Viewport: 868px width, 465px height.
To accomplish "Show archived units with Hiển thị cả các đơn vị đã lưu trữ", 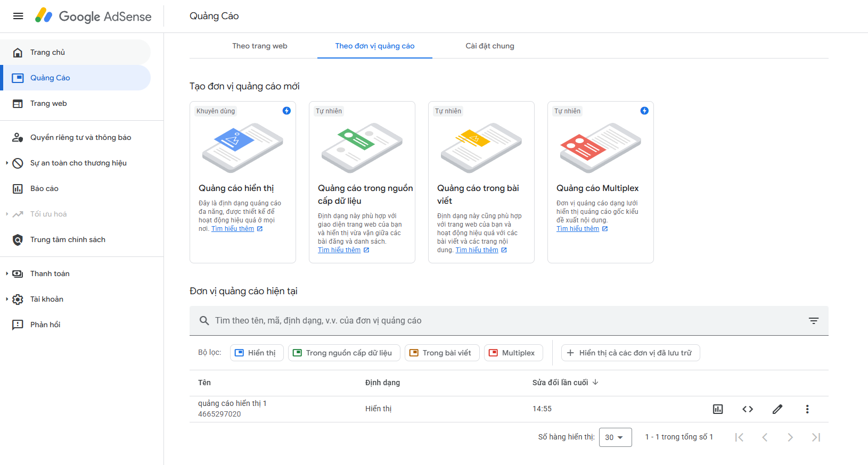I will tap(630, 353).
